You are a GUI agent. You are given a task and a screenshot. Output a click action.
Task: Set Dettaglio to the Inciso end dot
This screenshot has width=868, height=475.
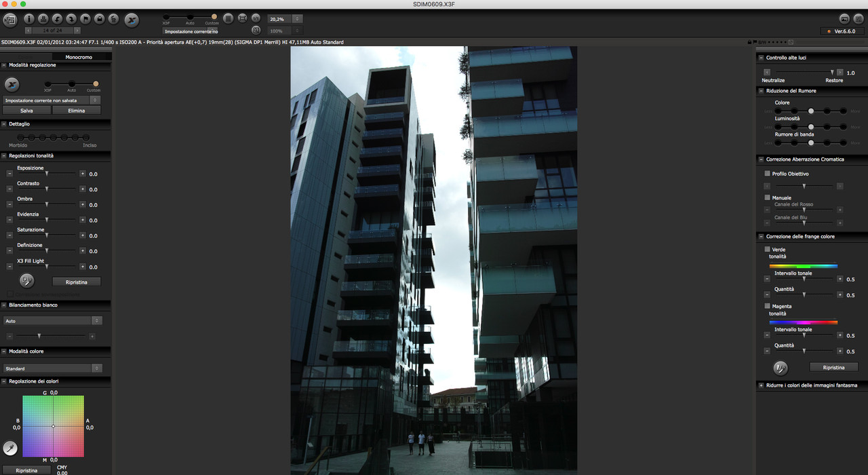tap(86, 137)
